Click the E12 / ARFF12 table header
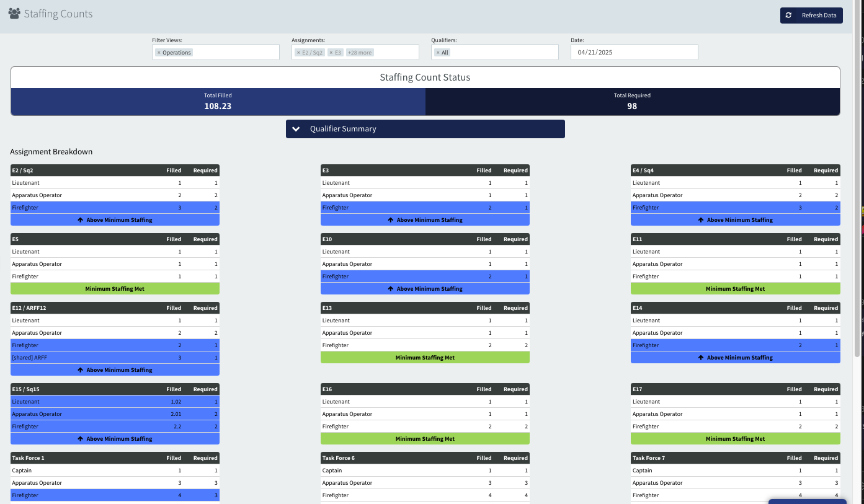Image resolution: width=864 pixels, height=504 pixels. (115, 308)
